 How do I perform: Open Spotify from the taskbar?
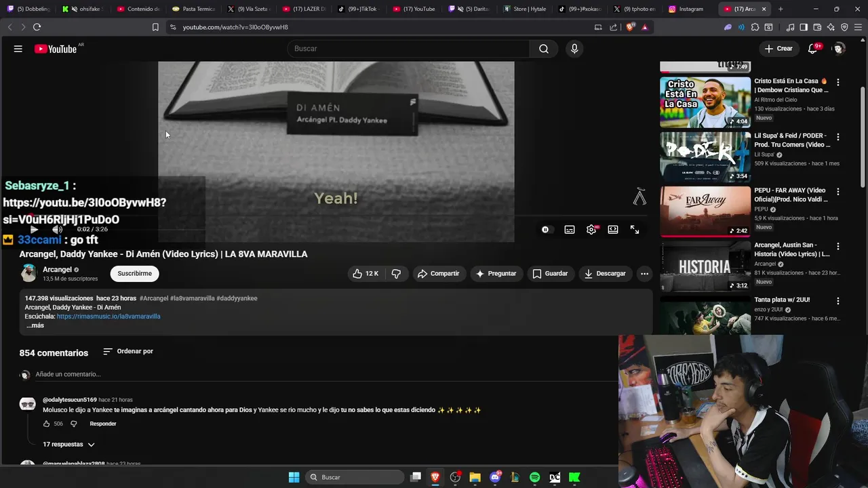click(x=534, y=477)
